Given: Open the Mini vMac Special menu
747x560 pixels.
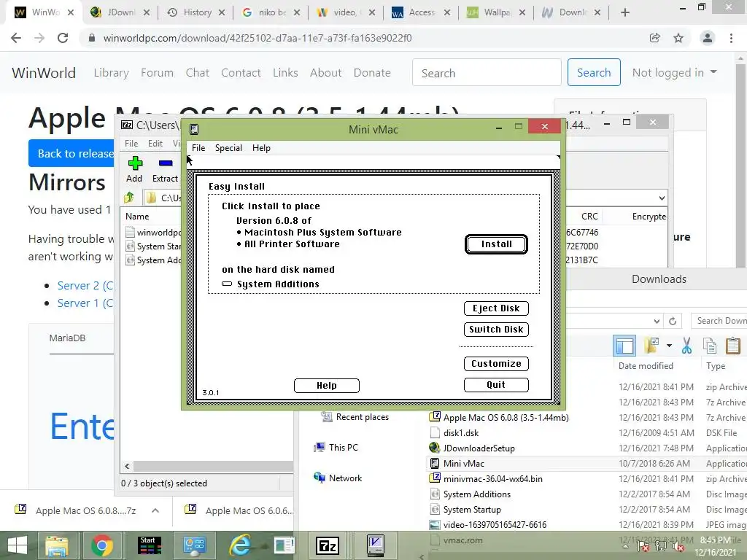Looking at the screenshot, I should [228, 147].
